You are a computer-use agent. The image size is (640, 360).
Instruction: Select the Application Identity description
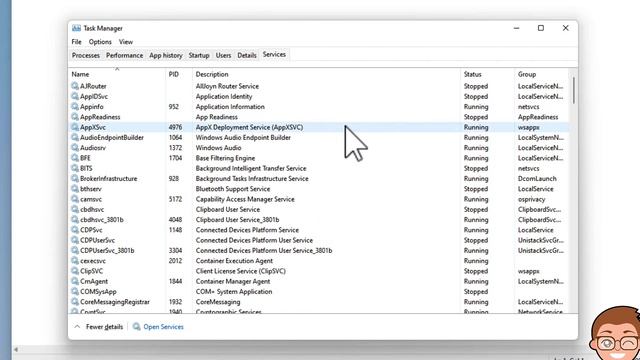(x=224, y=96)
